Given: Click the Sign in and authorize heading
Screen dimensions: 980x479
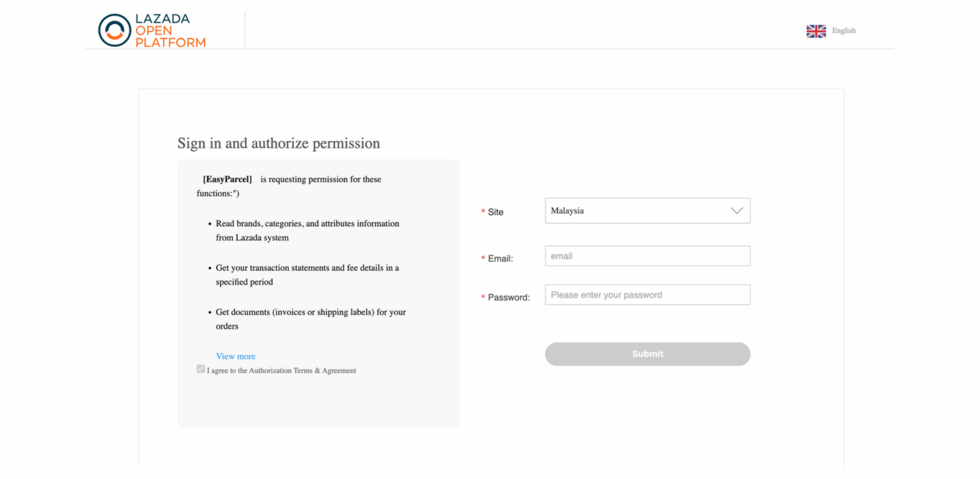Looking at the screenshot, I should (278, 143).
